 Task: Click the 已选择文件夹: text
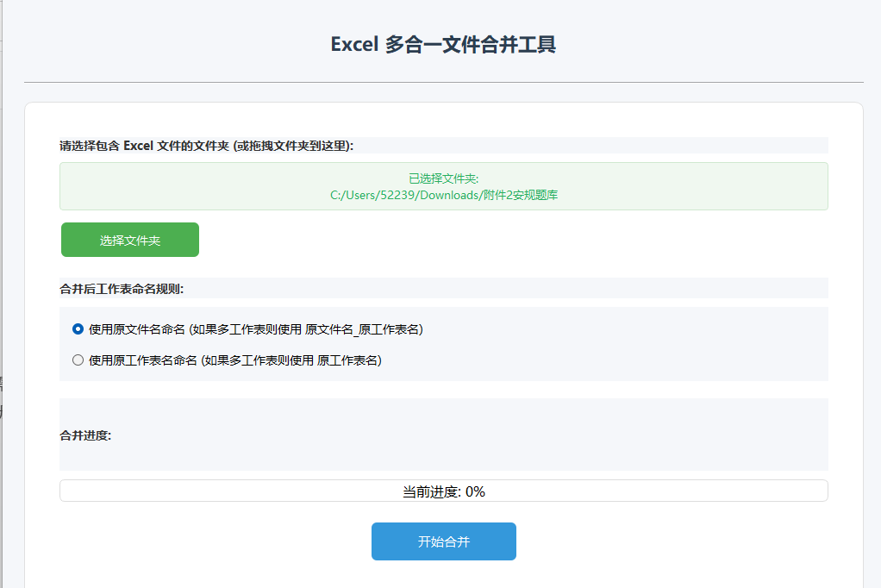443,178
